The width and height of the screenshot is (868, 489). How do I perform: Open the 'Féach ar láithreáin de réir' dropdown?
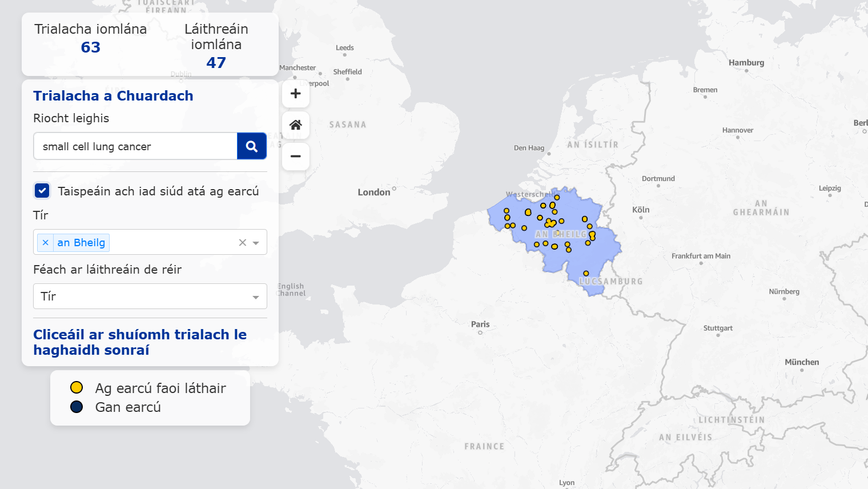(x=150, y=296)
